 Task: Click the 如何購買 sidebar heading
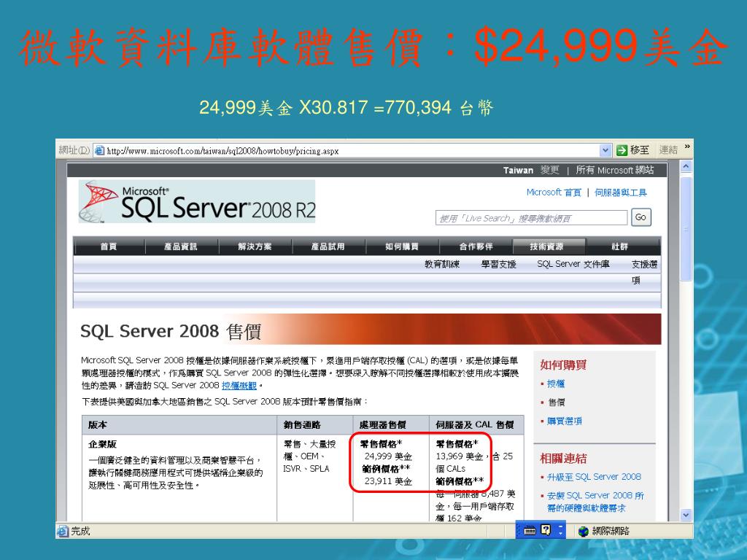click(563, 365)
